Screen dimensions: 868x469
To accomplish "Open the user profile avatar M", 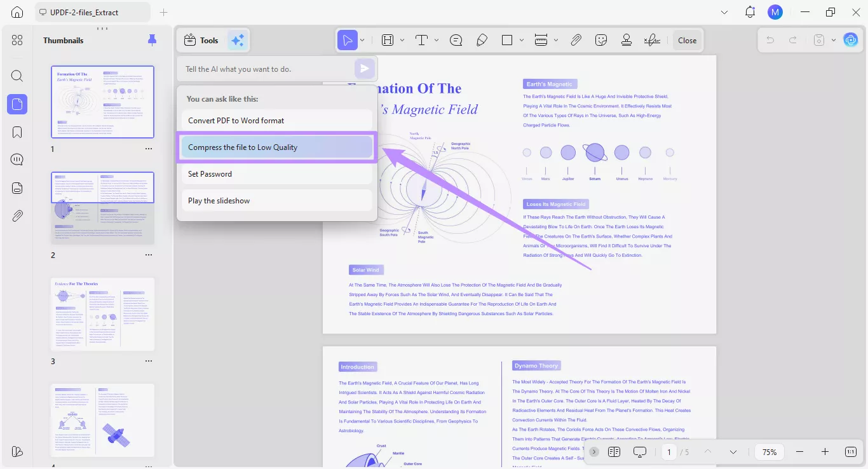I will pyautogui.click(x=775, y=12).
